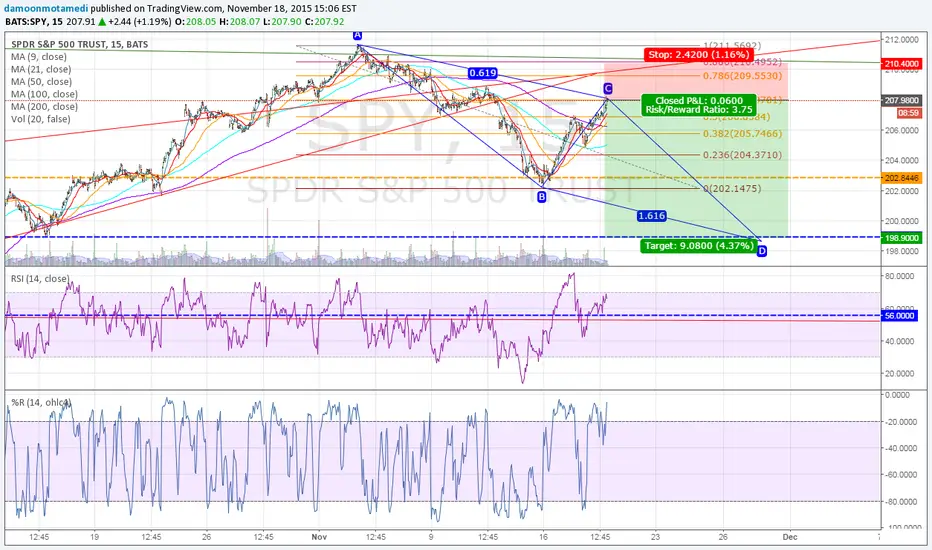Select the BATS:SPY, 15 symbol header text

pos(34,21)
